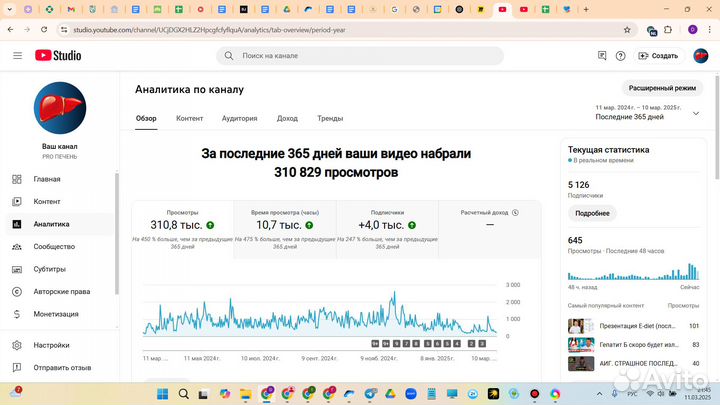Switch to the 'Доход' analytics tab
The image size is (720, 405).
(287, 118)
